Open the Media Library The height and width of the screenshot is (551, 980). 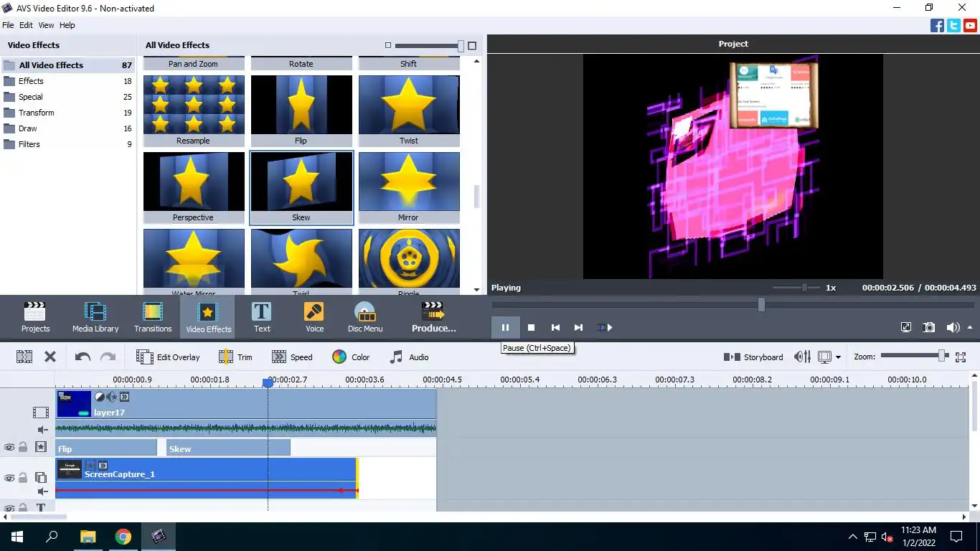pyautogui.click(x=95, y=318)
